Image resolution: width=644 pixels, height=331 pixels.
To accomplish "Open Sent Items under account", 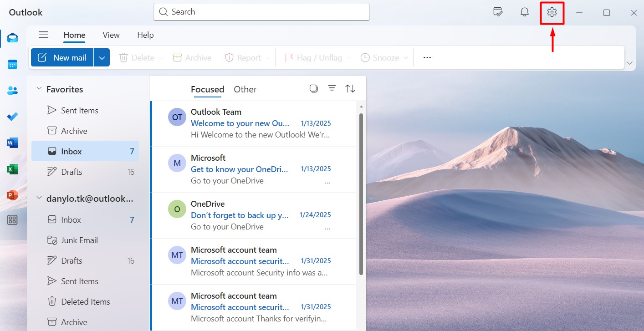I will click(85, 281).
